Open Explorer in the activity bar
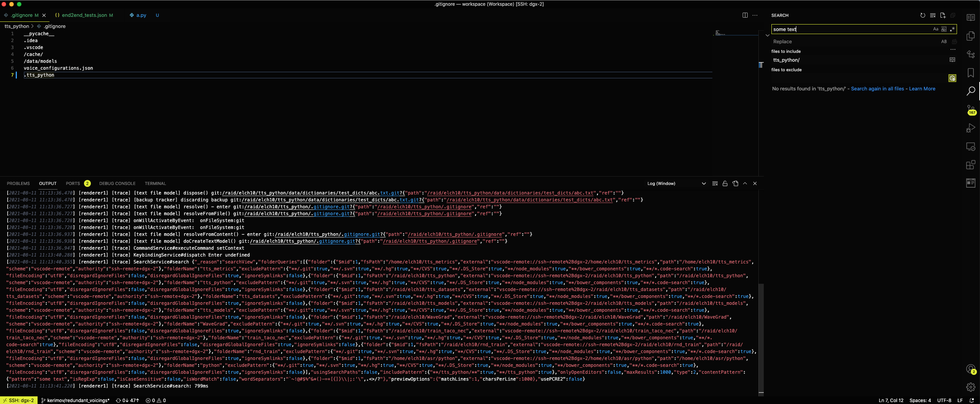 tap(971, 36)
